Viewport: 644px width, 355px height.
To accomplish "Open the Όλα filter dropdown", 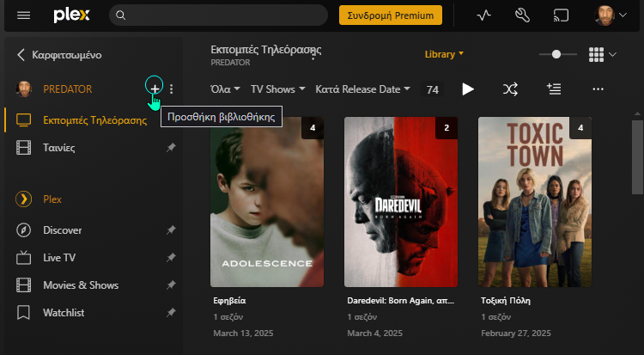I will point(225,89).
